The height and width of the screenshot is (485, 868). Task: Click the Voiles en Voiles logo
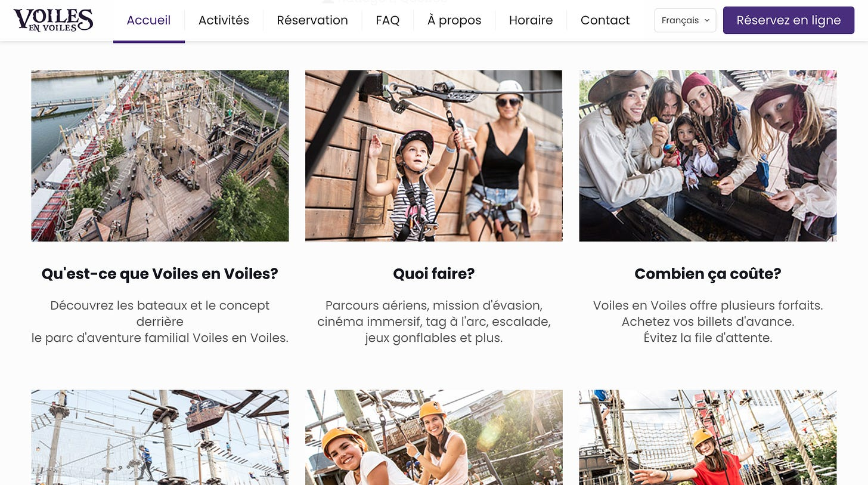click(53, 20)
